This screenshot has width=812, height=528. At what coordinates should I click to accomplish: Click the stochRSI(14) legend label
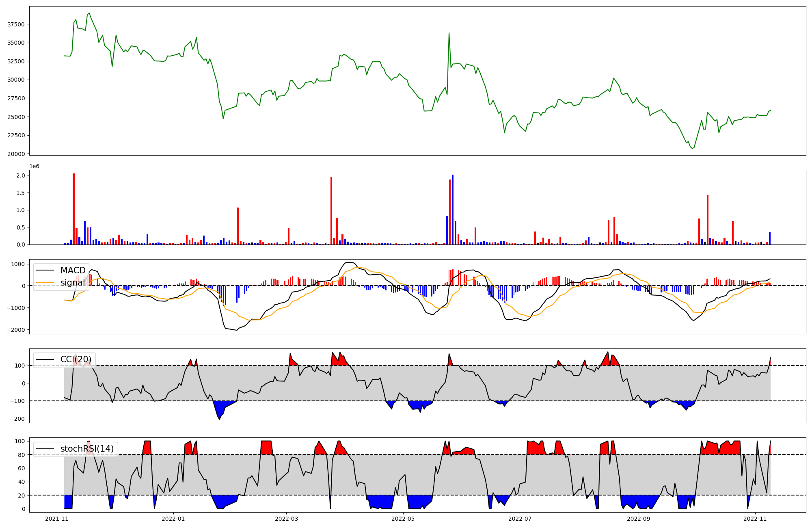[87, 449]
